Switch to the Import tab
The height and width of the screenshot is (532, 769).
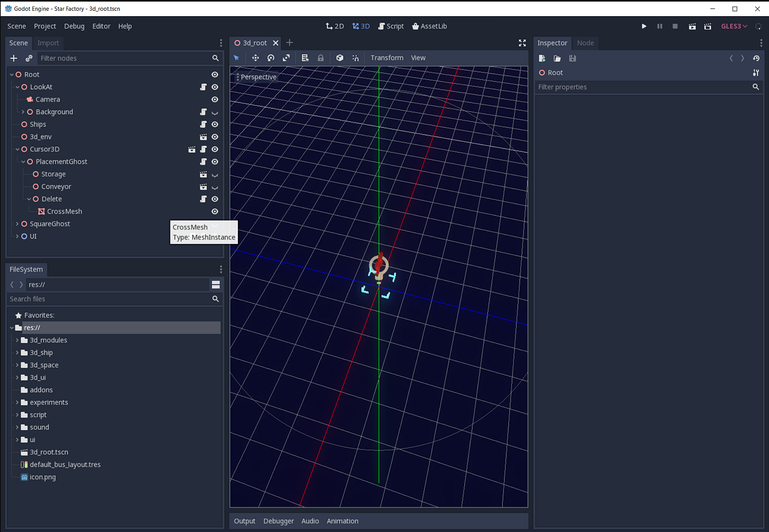point(48,43)
